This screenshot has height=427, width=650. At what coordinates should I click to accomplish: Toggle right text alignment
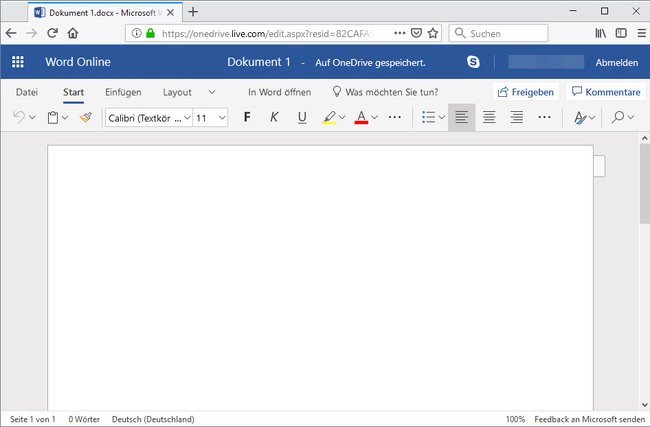[517, 117]
